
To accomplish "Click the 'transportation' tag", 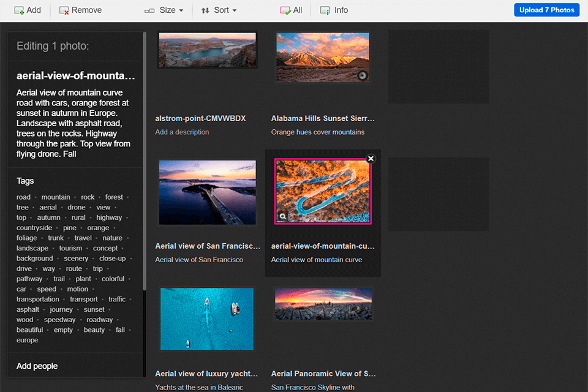I will pos(37,300).
